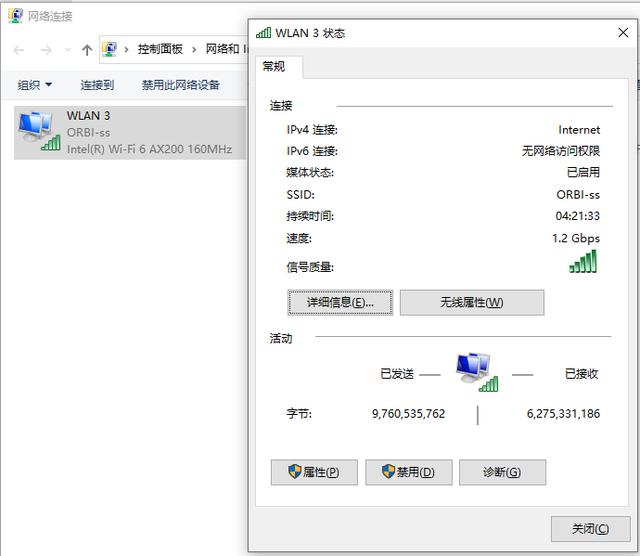The image size is (640, 556).
Task: Click the WLAN 3 adapter name text
Action: click(x=89, y=116)
